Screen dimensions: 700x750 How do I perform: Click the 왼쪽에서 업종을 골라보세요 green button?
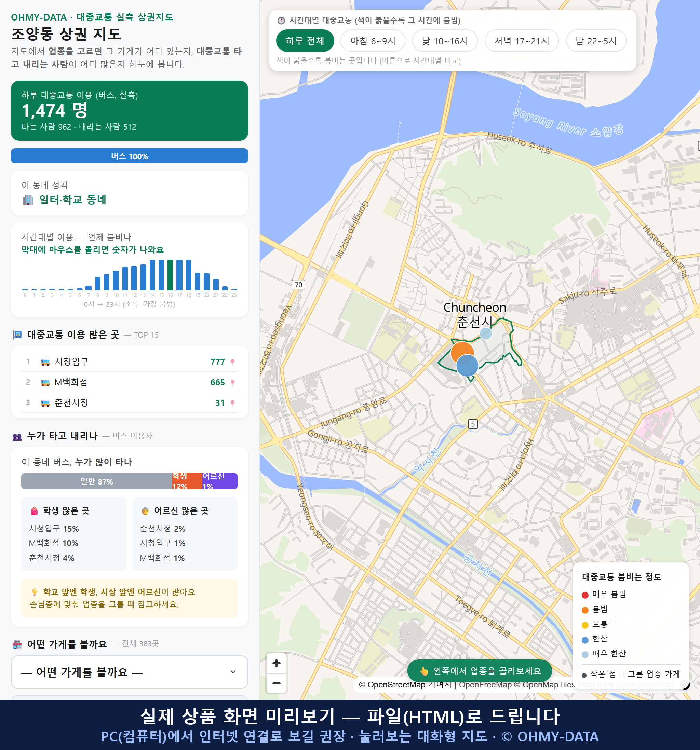479,671
